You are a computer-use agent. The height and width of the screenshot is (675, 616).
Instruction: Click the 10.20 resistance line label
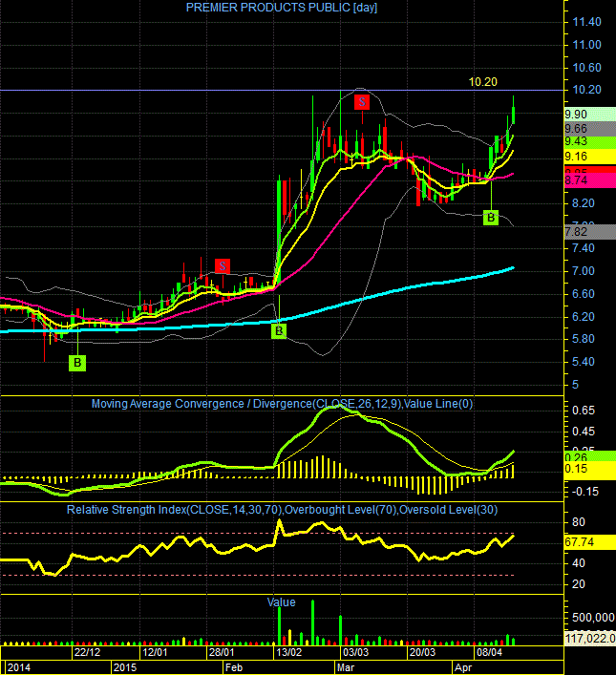[482, 82]
